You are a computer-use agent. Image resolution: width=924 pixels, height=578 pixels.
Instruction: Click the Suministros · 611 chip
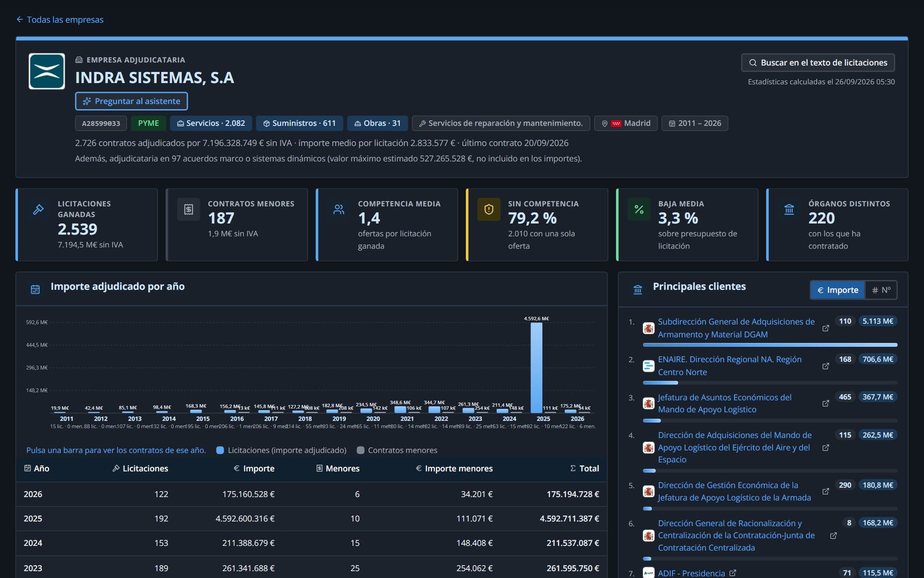pyautogui.click(x=299, y=123)
